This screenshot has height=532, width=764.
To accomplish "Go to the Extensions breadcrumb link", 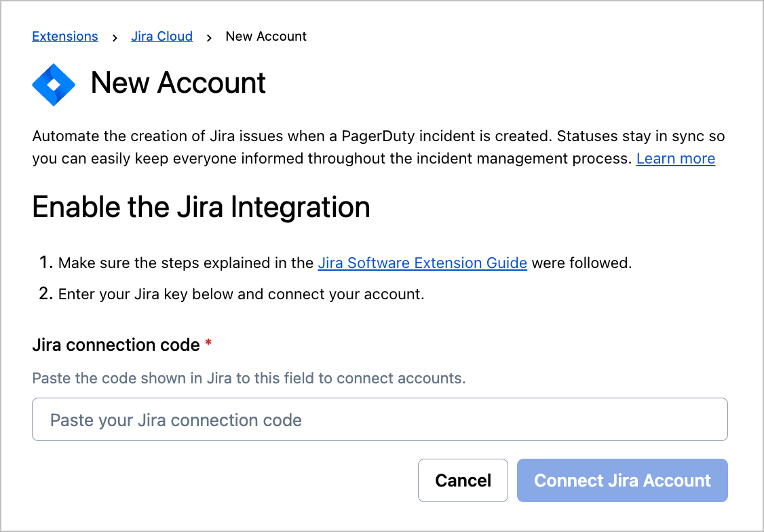I will 65,37.
